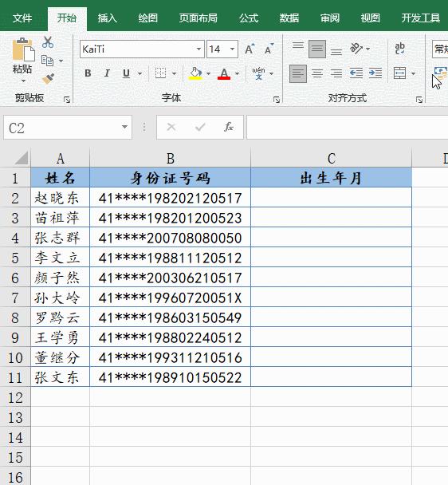448x485 pixels.
Task: Click the confirm checkmark formula button
Action: (x=200, y=127)
